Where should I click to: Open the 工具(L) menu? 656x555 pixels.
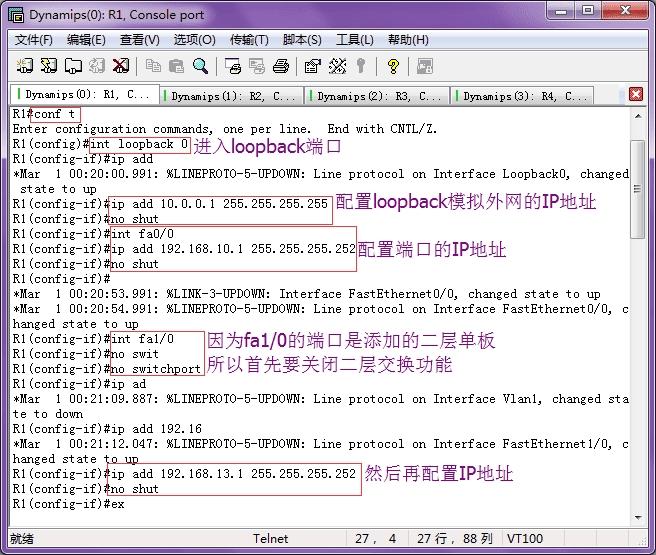[x=355, y=40]
